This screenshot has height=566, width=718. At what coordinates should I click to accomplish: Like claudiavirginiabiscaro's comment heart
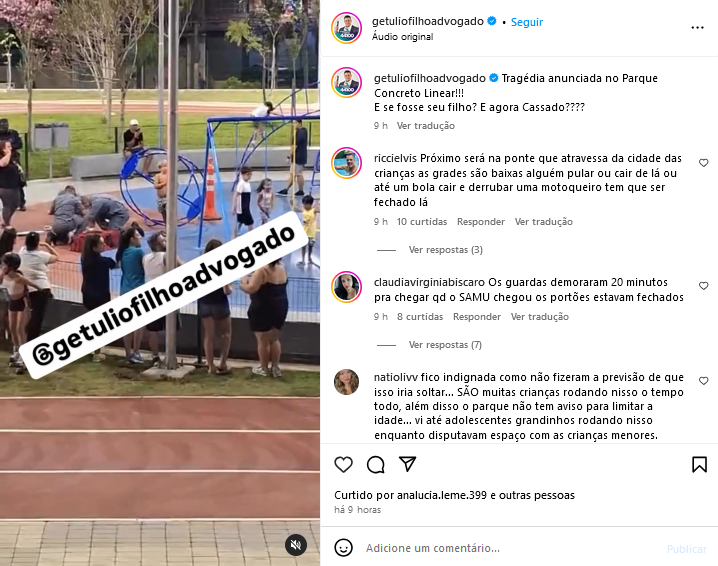(703, 286)
